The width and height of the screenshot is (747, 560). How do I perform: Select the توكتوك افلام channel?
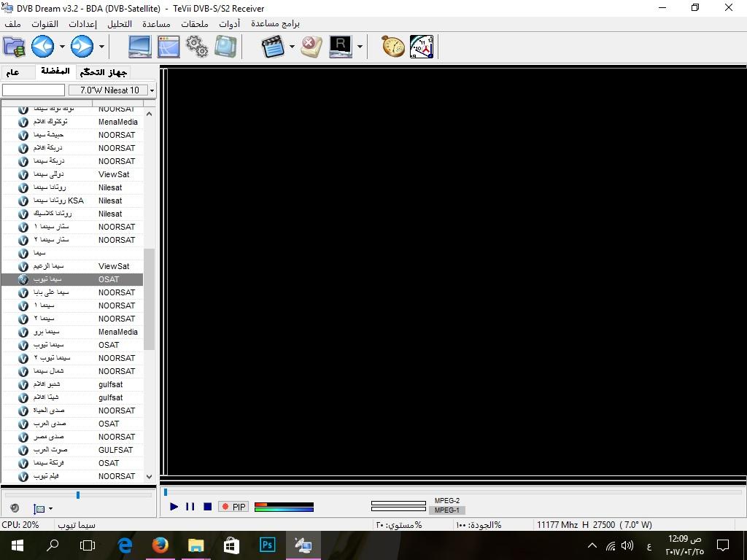tap(72, 122)
